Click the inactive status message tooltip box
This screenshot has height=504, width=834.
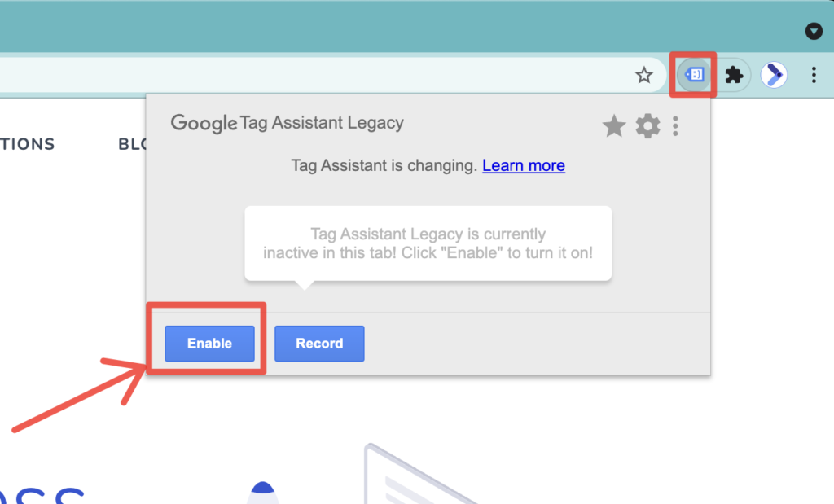click(428, 243)
